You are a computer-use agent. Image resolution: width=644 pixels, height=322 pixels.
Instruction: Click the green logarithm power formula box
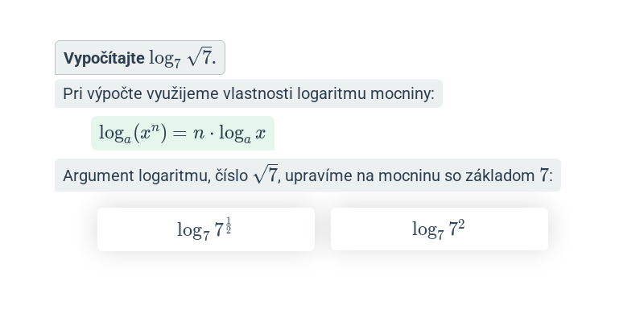tap(183, 133)
